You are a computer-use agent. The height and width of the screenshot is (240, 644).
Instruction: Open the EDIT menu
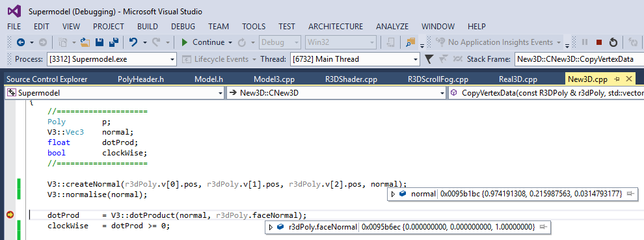coord(42,26)
